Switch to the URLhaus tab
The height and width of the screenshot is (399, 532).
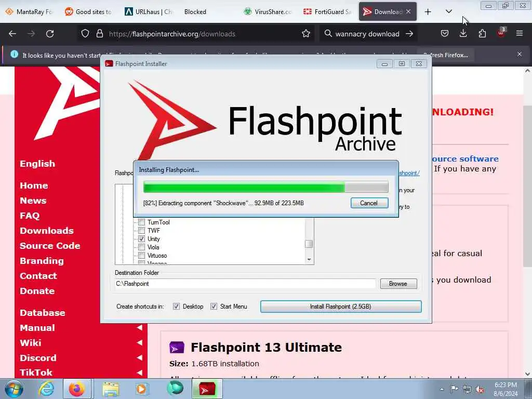(149, 12)
